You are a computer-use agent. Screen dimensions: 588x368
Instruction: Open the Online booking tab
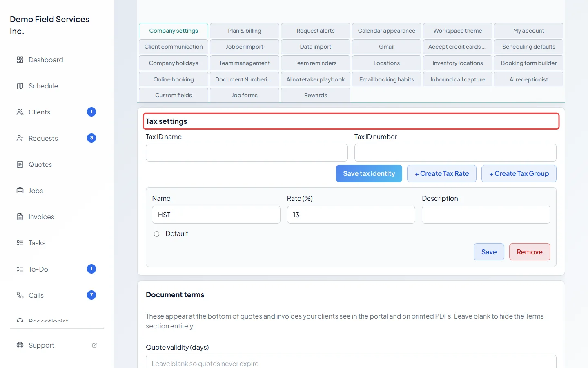pyautogui.click(x=174, y=79)
